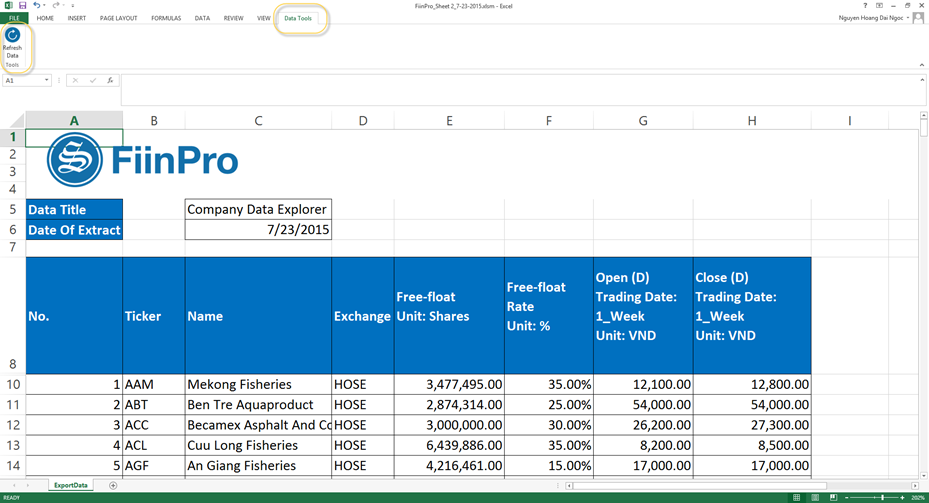The width and height of the screenshot is (929, 503).
Task: Click the Redo arrow icon
Action: 55,5
